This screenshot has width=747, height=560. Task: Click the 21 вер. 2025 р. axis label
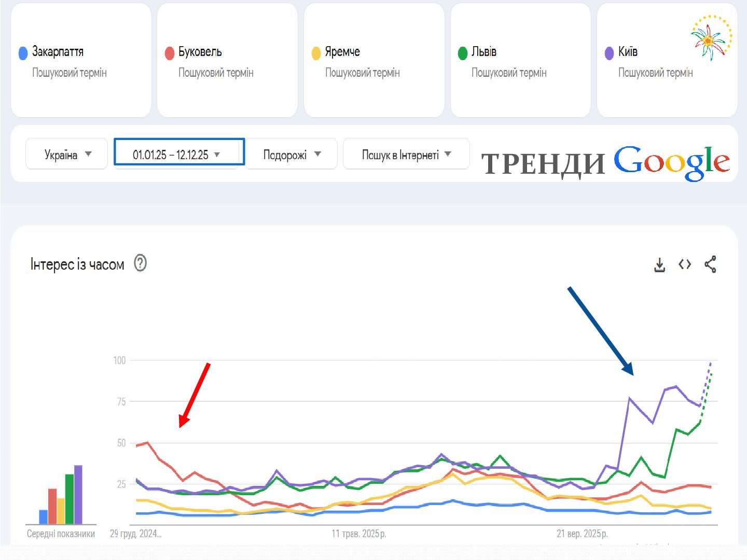582,534
